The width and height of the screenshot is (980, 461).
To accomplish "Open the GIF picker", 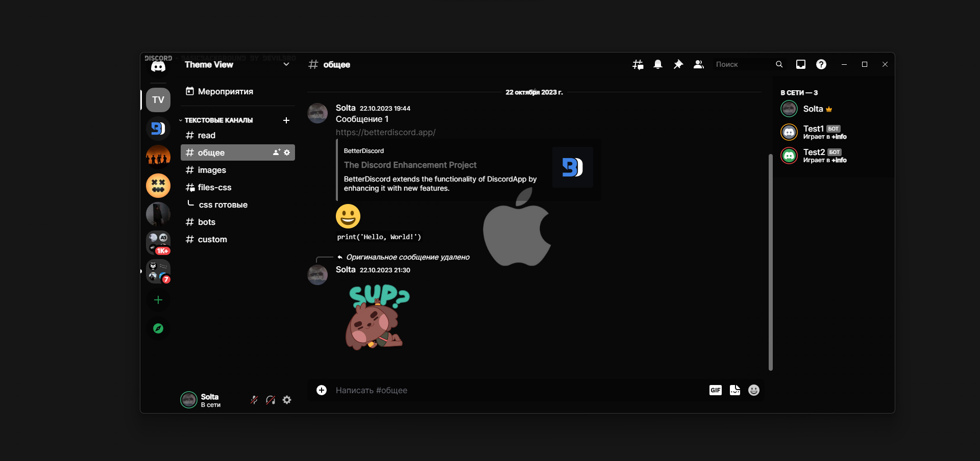I will pyautogui.click(x=716, y=390).
